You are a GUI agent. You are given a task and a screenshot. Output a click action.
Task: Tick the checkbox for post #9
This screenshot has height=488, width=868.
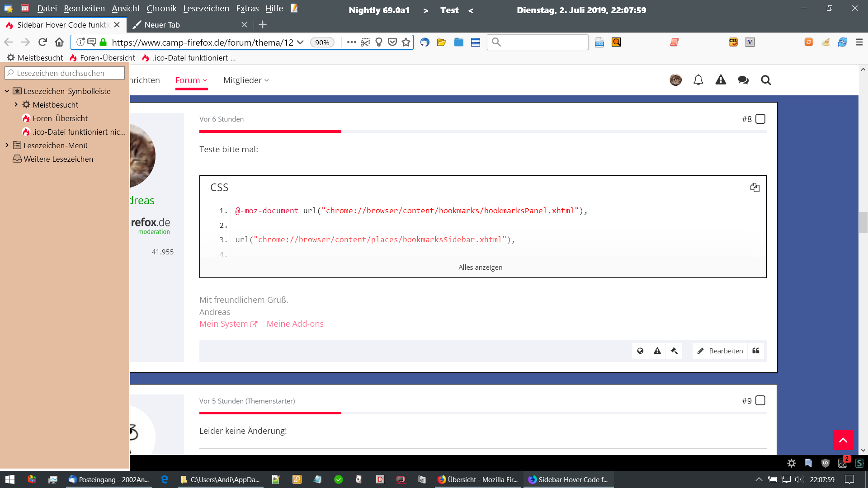pyautogui.click(x=760, y=401)
